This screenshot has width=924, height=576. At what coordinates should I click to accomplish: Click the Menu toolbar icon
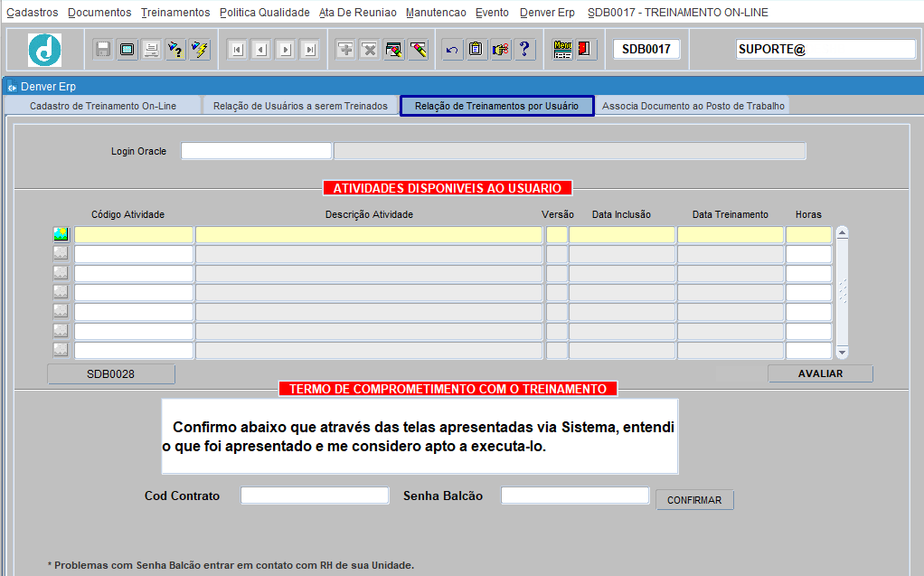pyautogui.click(x=562, y=50)
